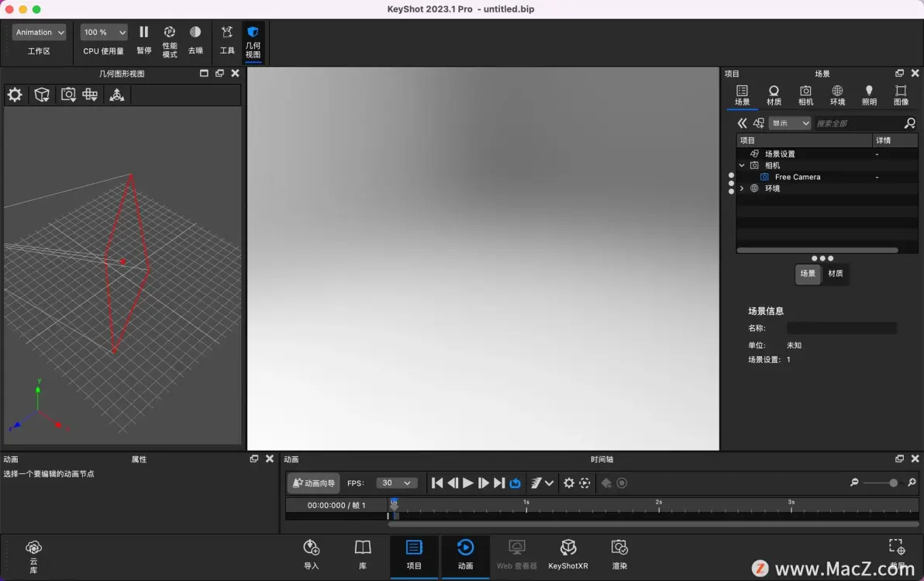Jump to the animation start

[437, 483]
